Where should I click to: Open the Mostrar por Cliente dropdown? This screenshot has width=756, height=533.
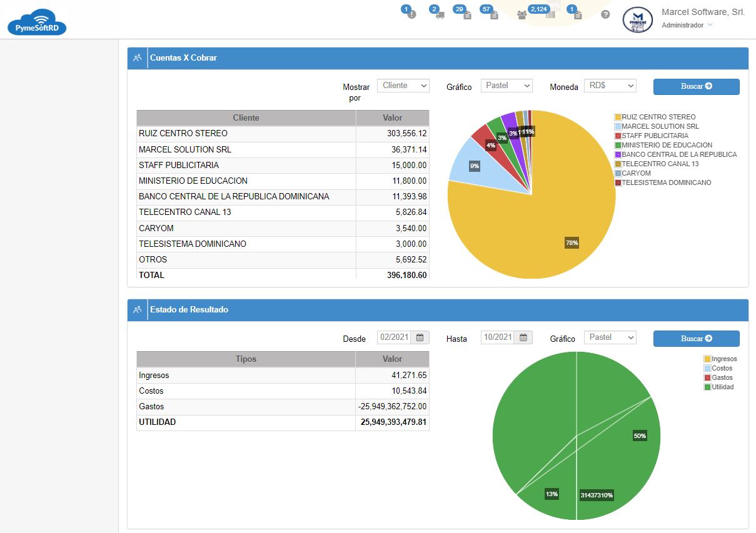[x=403, y=86]
